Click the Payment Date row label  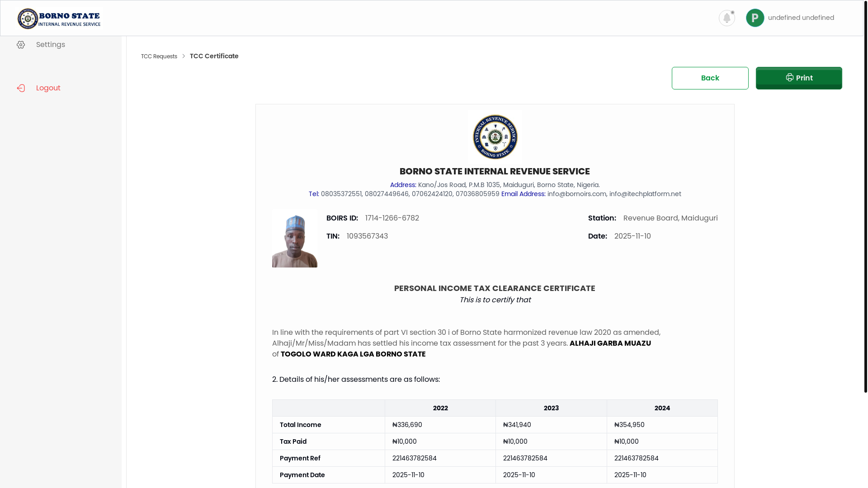click(302, 475)
